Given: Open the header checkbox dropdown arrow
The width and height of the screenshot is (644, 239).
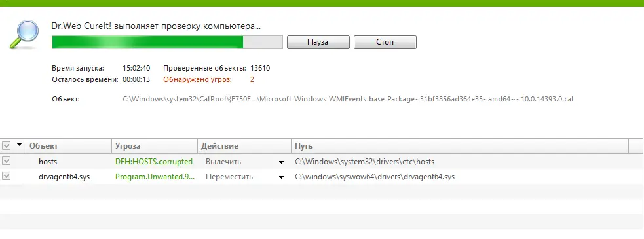Looking at the screenshot, I should tap(19, 145).
